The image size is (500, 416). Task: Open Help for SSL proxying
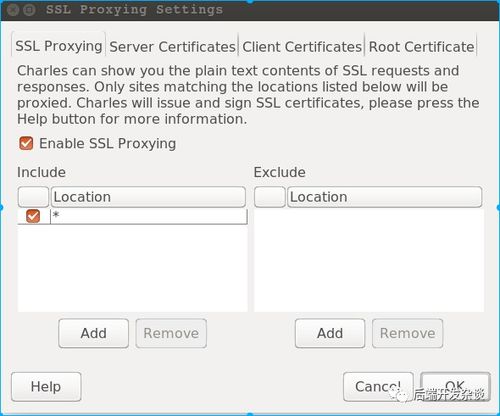(x=46, y=387)
